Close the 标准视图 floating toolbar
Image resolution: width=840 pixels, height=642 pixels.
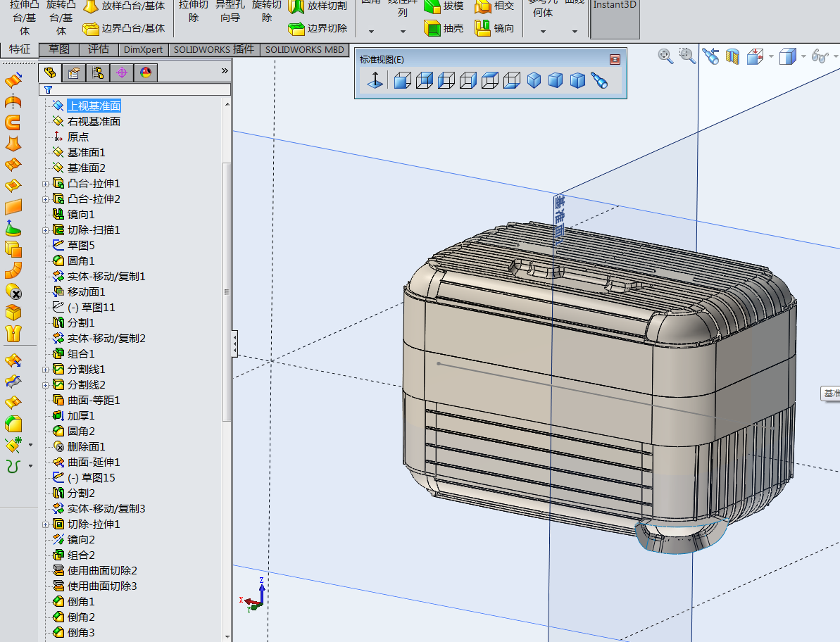pyautogui.click(x=615, y=59)
